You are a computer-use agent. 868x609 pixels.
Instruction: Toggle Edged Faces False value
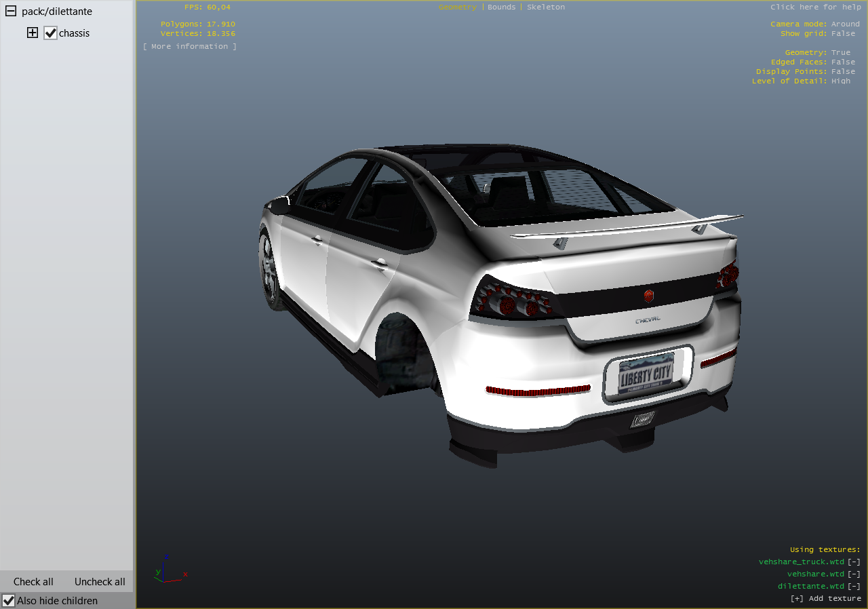844,62
